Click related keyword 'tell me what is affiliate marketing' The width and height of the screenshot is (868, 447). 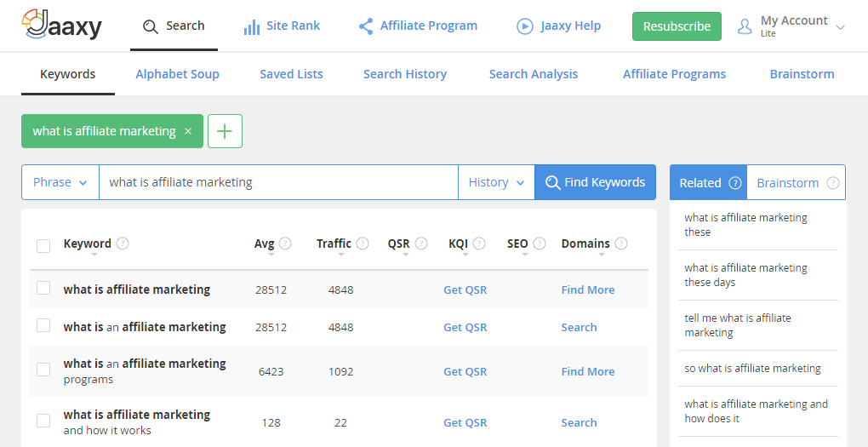(737, 325)
